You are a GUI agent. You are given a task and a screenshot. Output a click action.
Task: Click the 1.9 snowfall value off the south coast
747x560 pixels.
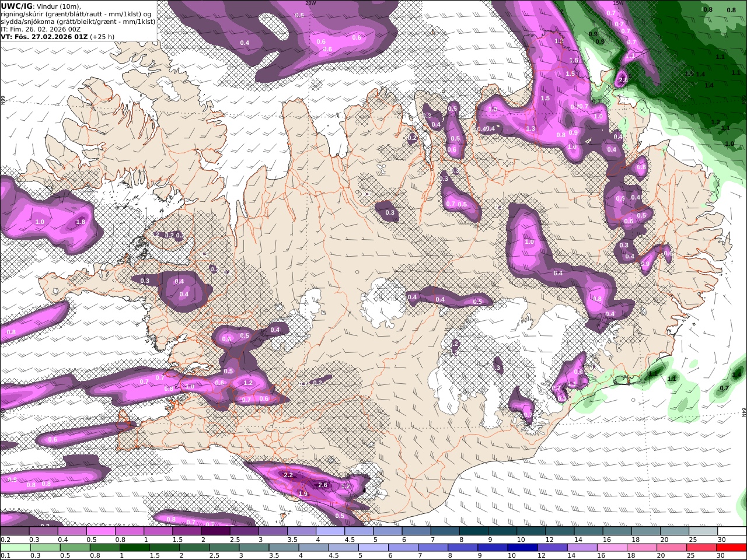(303, 494)
